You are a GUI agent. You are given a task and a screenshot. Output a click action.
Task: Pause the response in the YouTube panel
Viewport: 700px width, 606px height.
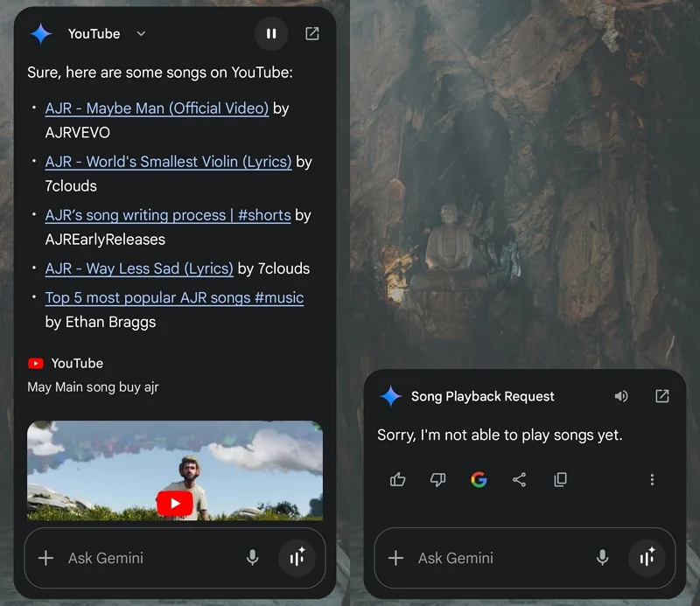click(271, 33)
